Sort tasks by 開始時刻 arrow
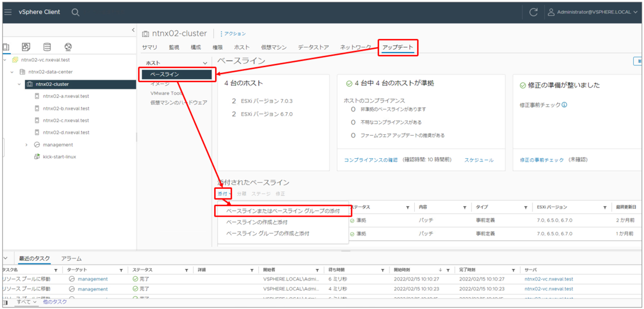Image resolution: width=644 pixels, height=309 pixels. (x=441, y=270)
